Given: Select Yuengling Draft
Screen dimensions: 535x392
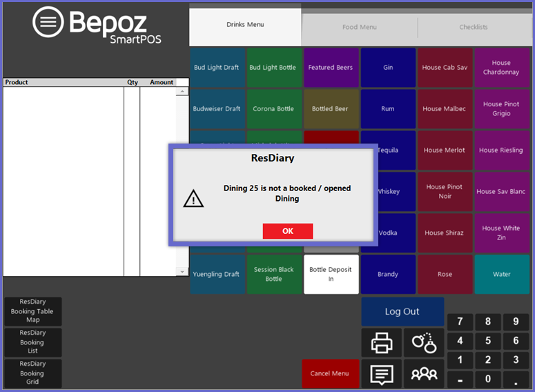Looking at the screenshot, I should point(217,274).
